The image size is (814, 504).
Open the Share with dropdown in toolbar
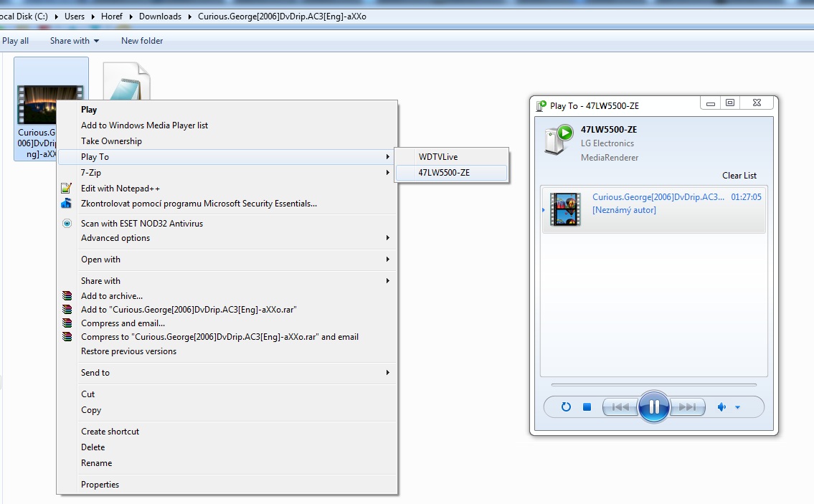(x=75, y=41)
